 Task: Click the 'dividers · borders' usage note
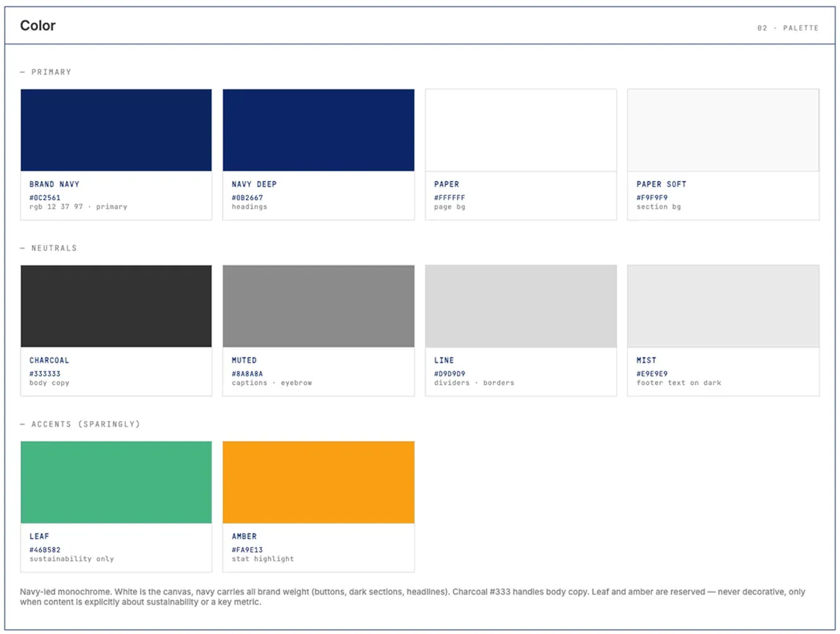pyautogui.click(x=474, y=383)
